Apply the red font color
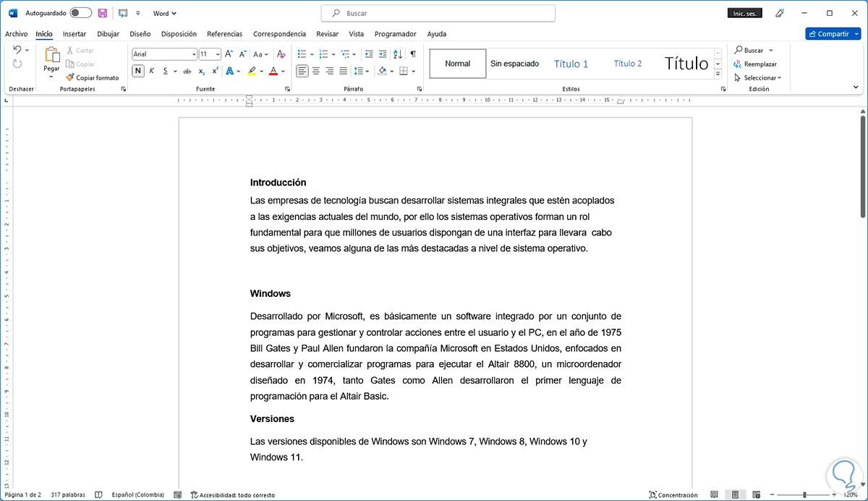Image resolution: width=868 pixels, height=501 pixels. [273, 71]
